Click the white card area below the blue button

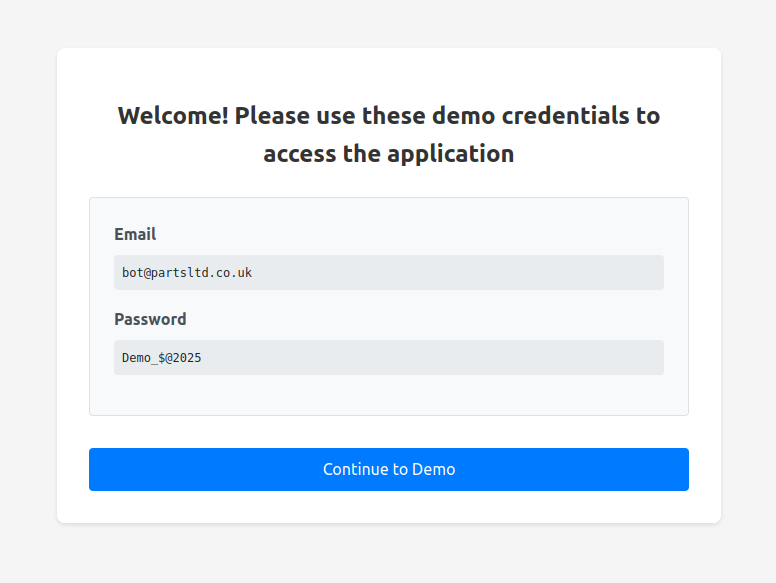pyautogui.click(x=388, y=507)
